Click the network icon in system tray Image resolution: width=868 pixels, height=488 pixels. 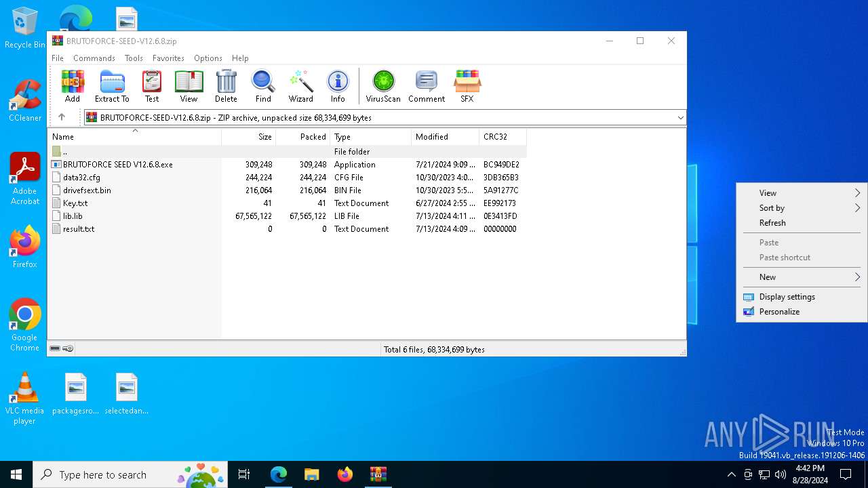point(764,474)
